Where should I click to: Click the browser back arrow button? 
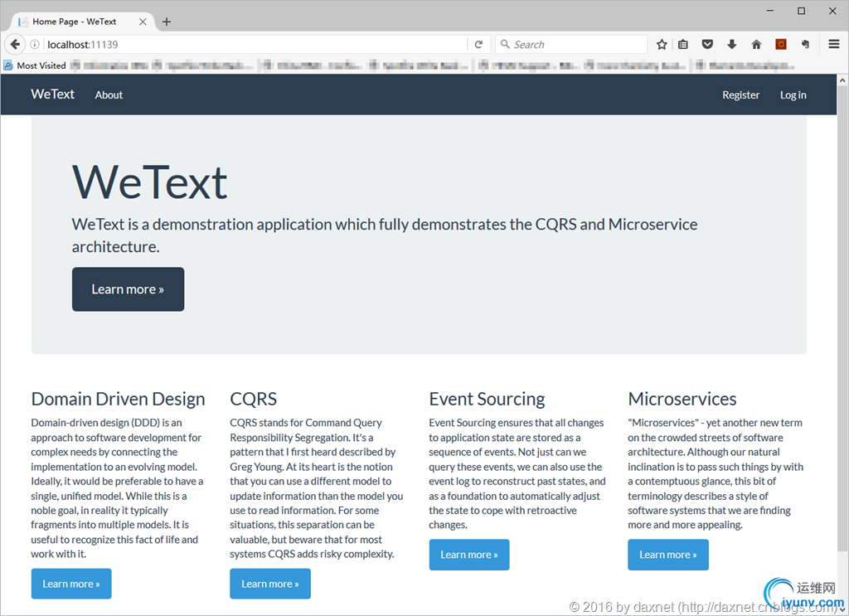[x=15, y=45]
